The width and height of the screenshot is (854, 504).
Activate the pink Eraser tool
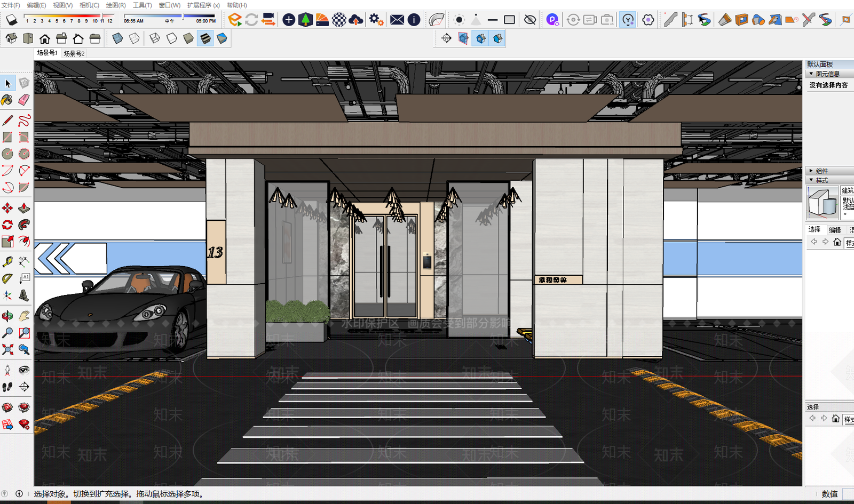[x=24, y=100]
